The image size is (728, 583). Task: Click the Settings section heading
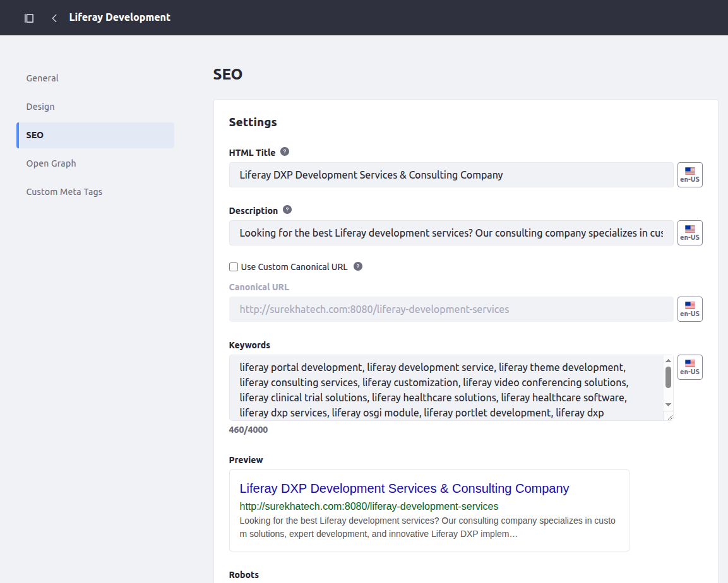click(253, 122)
